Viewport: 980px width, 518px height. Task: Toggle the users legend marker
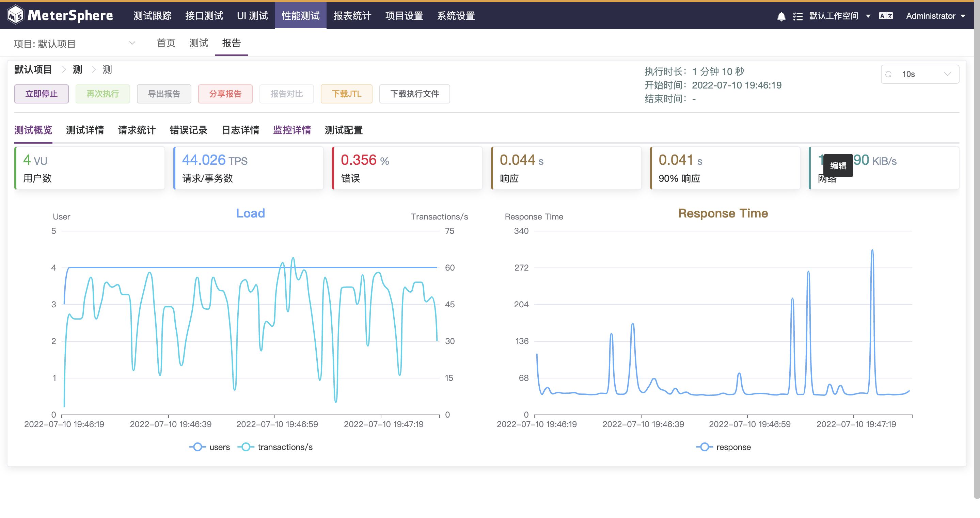(x=197, y=447)
